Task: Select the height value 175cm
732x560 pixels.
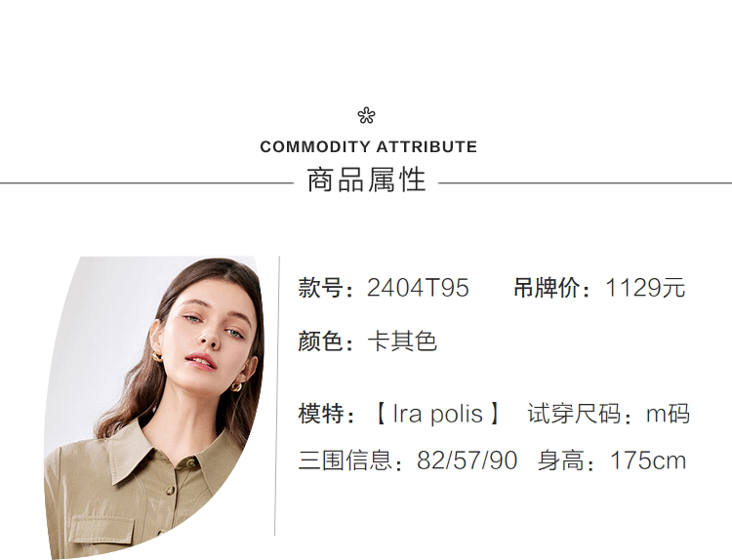Action: point(648,460)
